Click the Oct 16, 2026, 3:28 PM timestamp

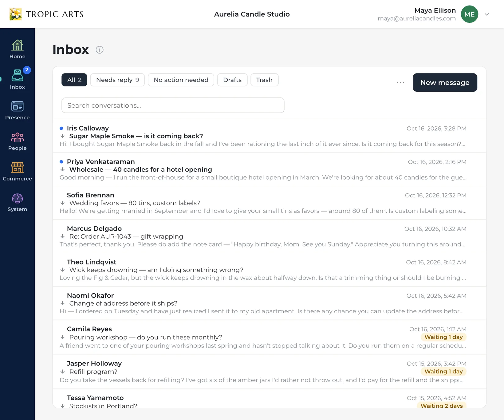tap(436, 129)
